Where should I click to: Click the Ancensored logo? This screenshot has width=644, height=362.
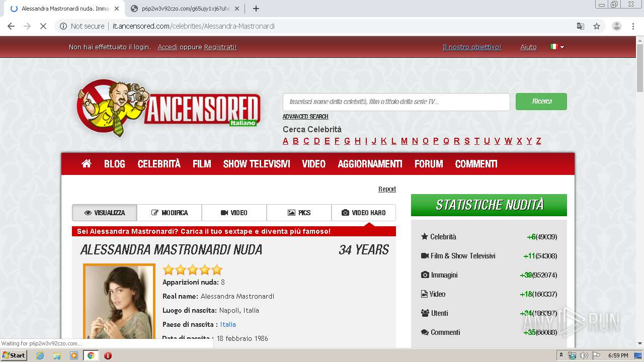point(169,108)
